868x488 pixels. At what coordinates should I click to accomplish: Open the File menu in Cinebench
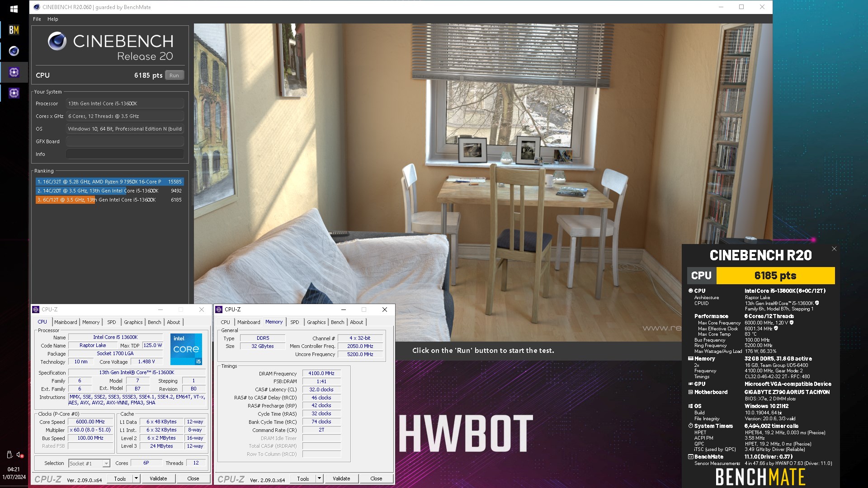click(x=37, y=19)
